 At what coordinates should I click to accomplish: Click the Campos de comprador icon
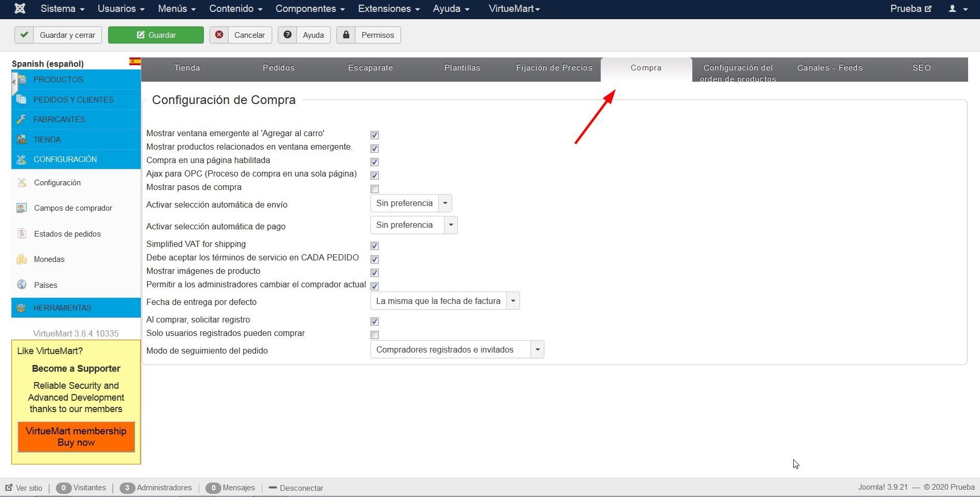coord(22,208)
